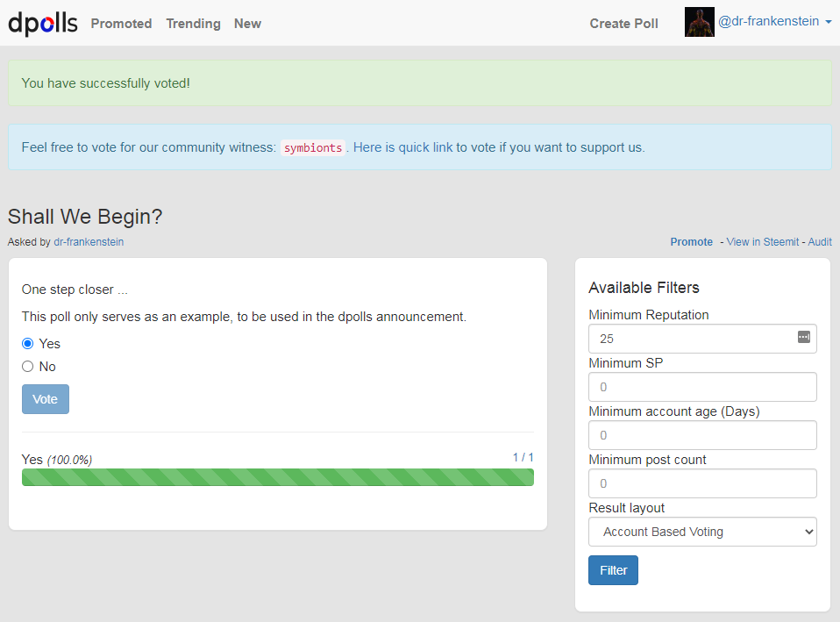Click the Yes result progress bar
Screen dimensions: 840x622
[277, 477]
